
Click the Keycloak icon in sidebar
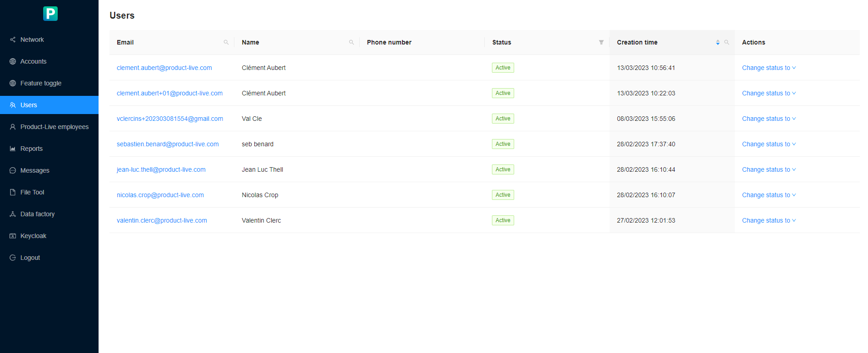[13, 236]
